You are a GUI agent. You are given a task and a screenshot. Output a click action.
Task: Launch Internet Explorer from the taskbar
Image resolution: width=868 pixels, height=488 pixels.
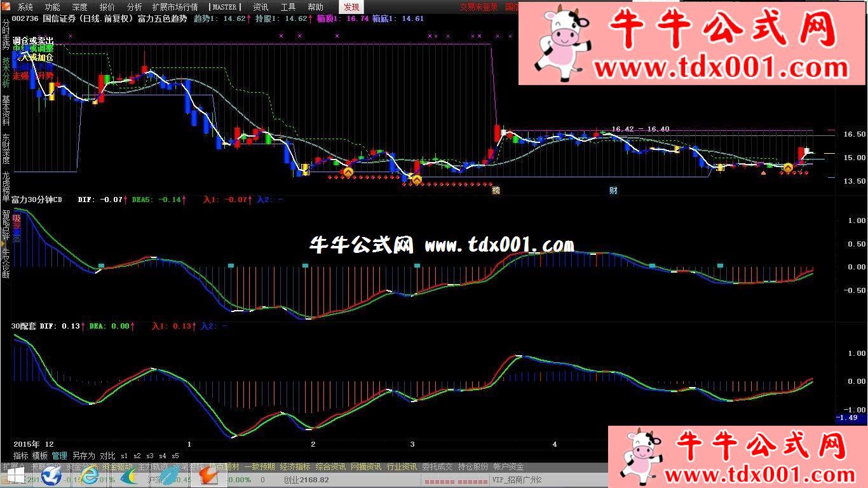click(x=90, y=475)
